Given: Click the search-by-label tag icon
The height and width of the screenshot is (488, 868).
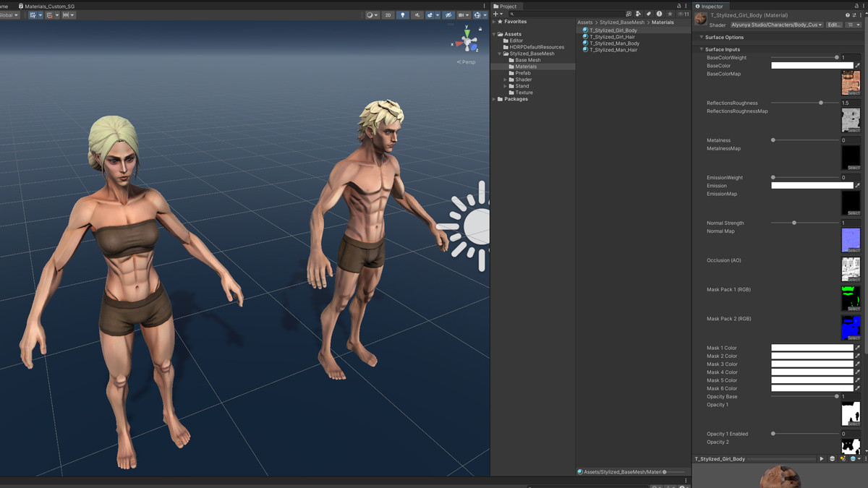Looking at the screenshot, I should [x=649, y=14].
